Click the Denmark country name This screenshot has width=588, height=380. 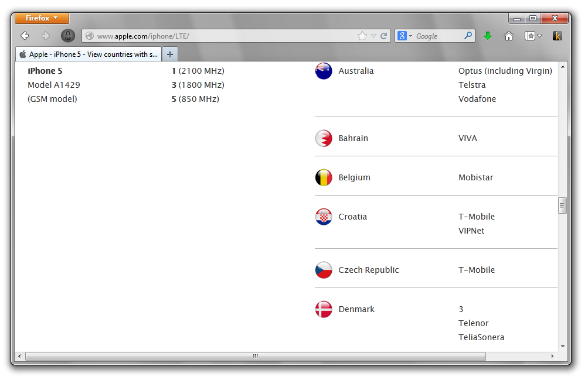pos(356,309)
